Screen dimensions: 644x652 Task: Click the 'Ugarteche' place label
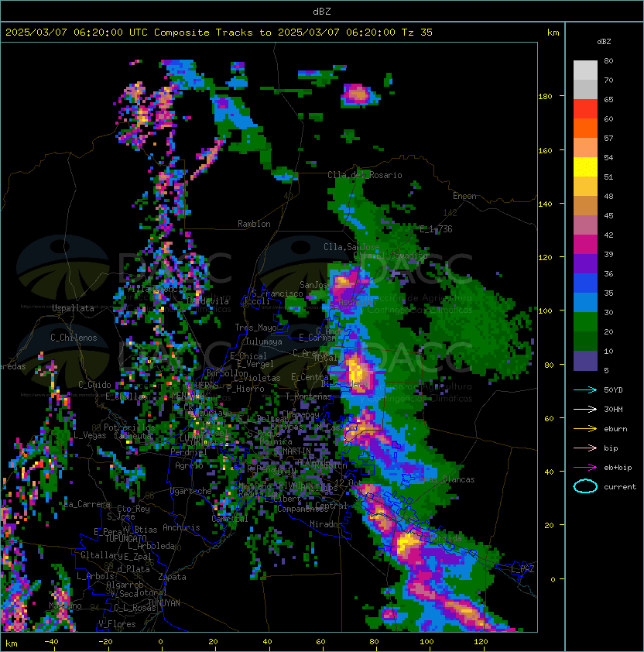point(191,491)
